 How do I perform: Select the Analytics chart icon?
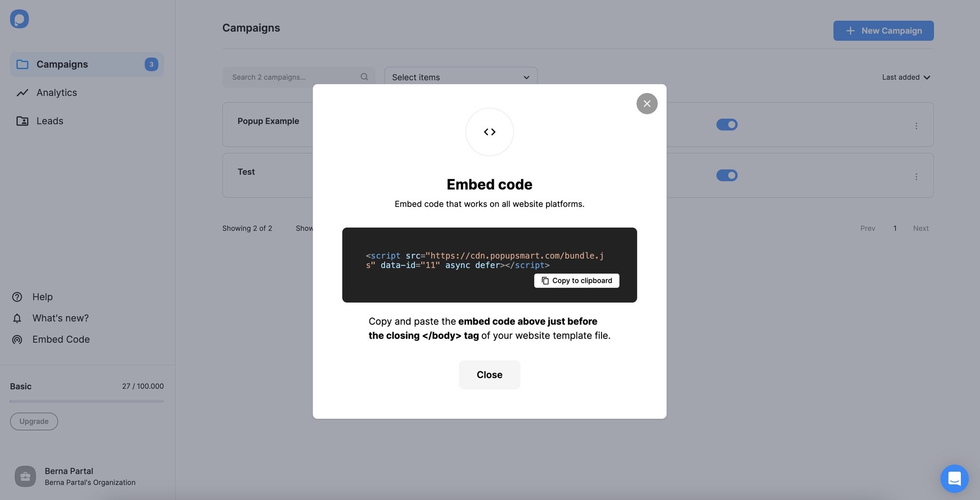[x=22, y=92]
